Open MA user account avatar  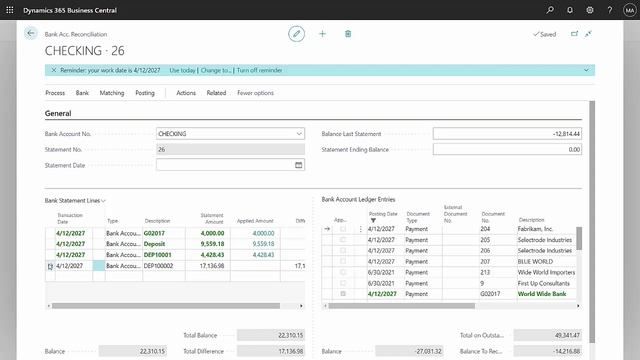[629, 10]
